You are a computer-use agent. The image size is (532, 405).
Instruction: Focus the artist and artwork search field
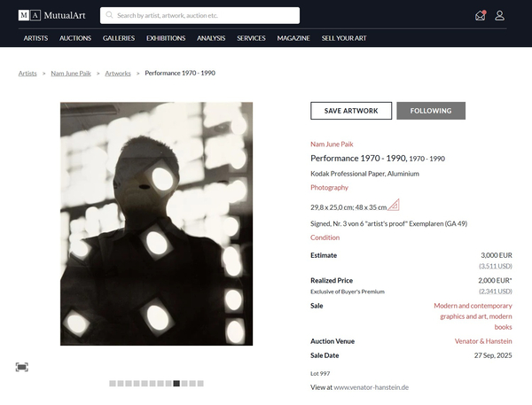click(206, 15)
